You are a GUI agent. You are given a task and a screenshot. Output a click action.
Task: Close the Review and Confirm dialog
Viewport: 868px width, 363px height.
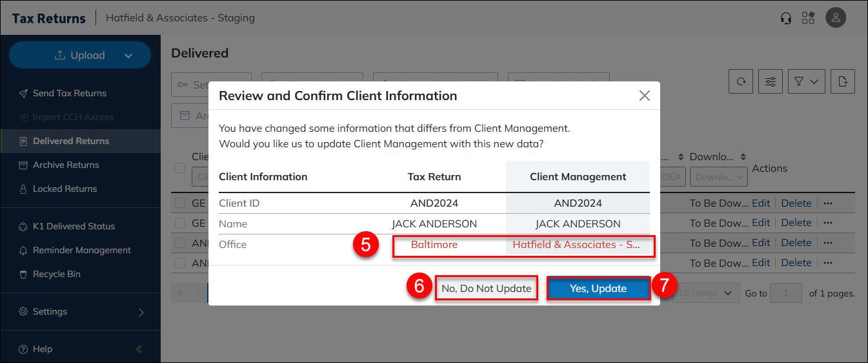coord(644,96)
